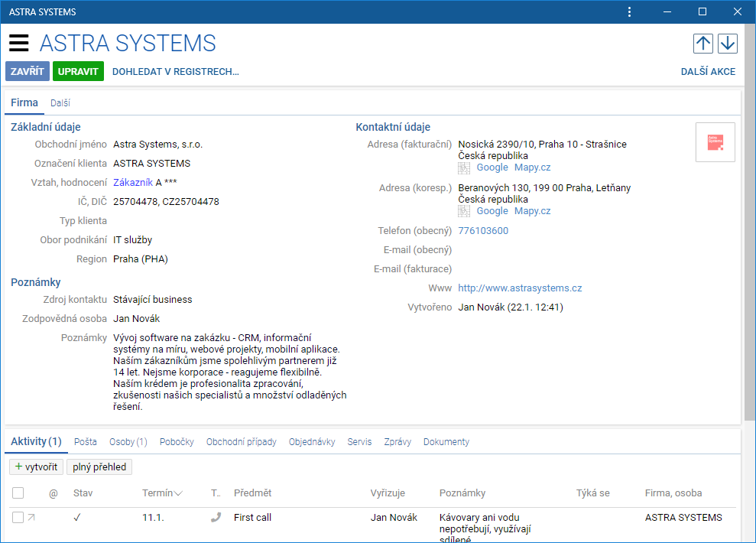
Task: Click the map icon beside billing address
Action: [x=464, y=167]
